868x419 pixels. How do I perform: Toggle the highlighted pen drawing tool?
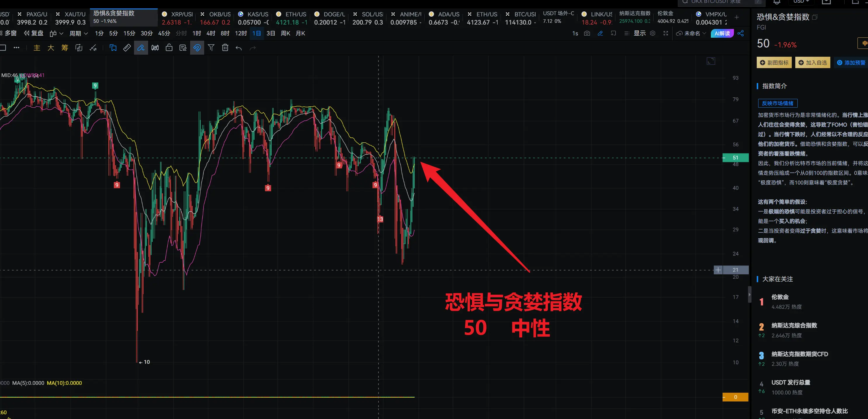tap(141, 48)
